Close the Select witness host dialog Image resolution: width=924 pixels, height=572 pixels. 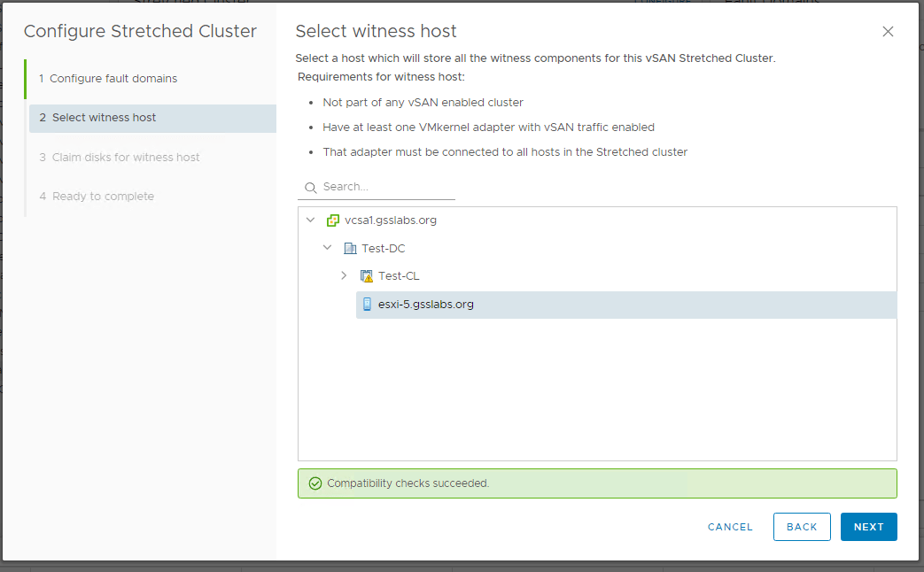(888, 32)
